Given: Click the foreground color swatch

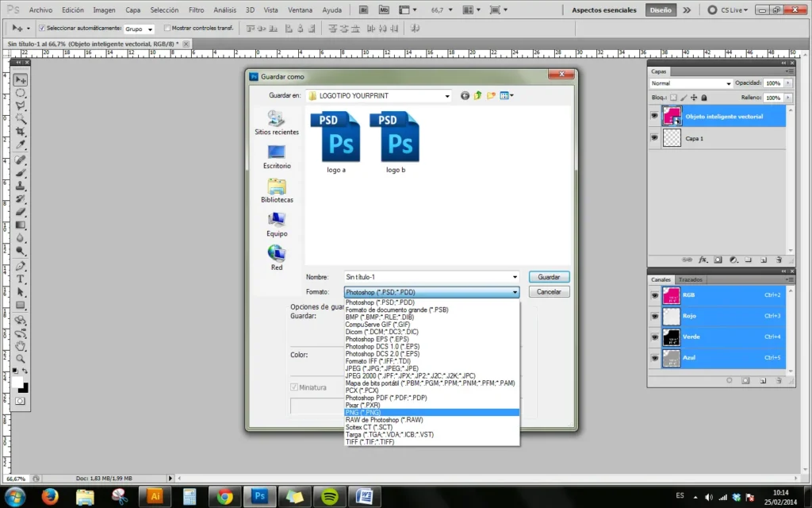Looking at the screenshot, I should [x=17, y=382].
